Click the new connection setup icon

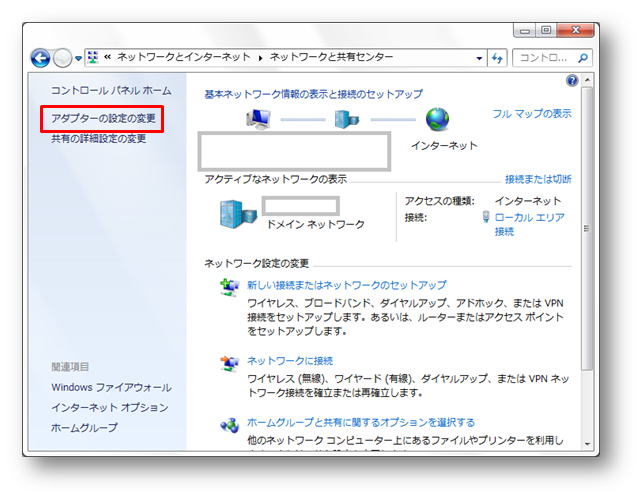click(x=229, y=287)
